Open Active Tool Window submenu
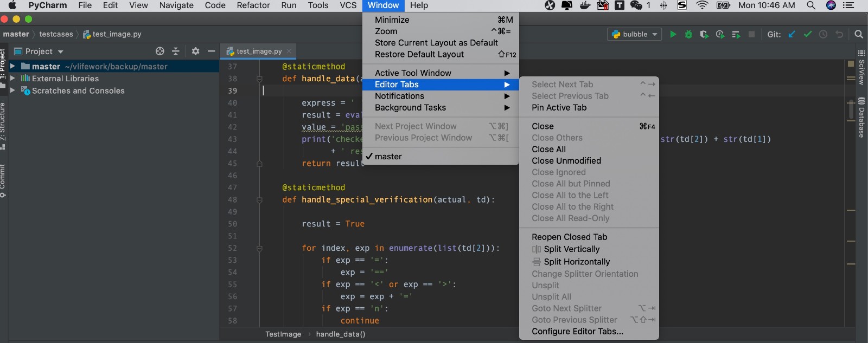This screenshot has width=868, height=343. click(441, 73)
